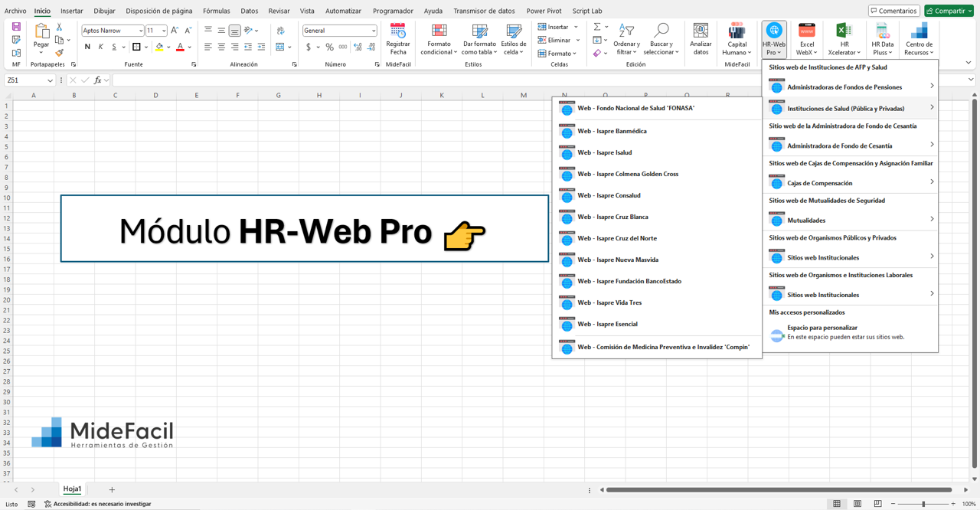
Task: Select Web - Fondo Nacional de Salud FONASA
Action: [656, 109]
